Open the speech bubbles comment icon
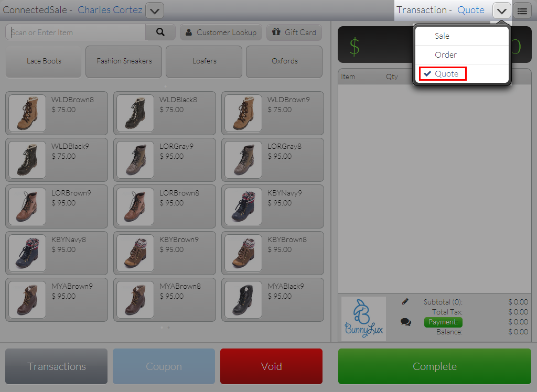The height and width of the screenshot is (392, 537). [406, 322]
